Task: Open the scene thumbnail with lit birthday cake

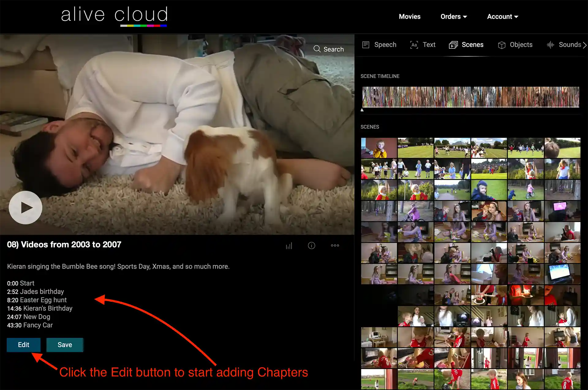Action: coord(526,295)
